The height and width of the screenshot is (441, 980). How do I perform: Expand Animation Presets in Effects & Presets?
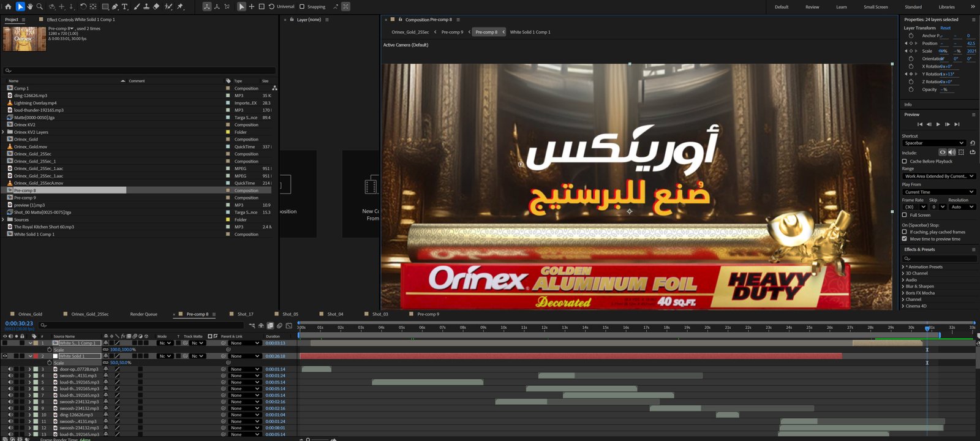[903, 267]
